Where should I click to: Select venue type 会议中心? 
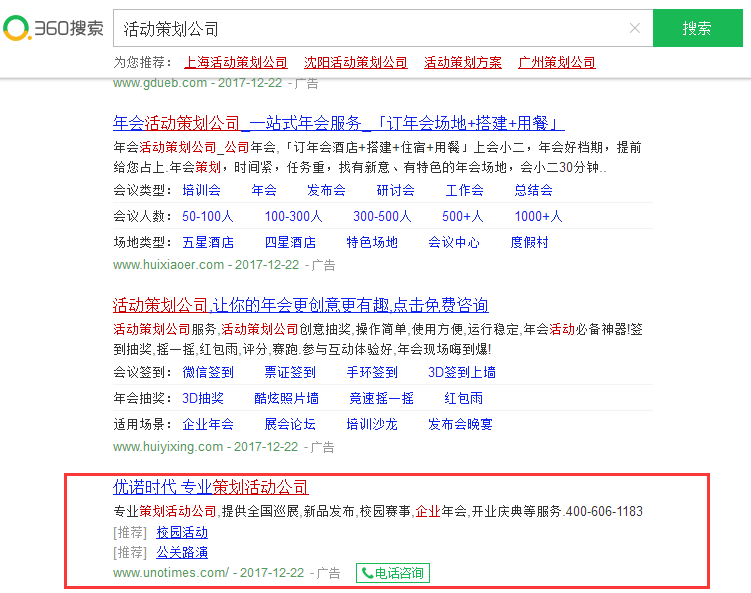point(454,242)
